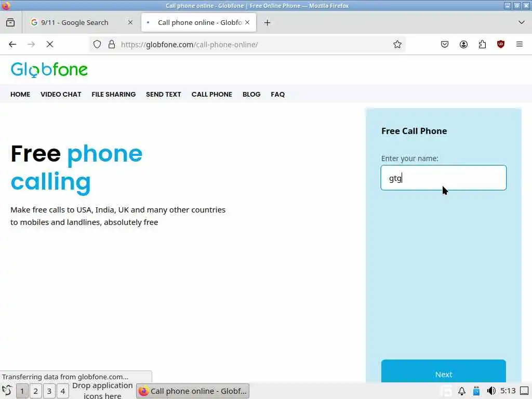Open notifications bell in tray

(462, 391)
